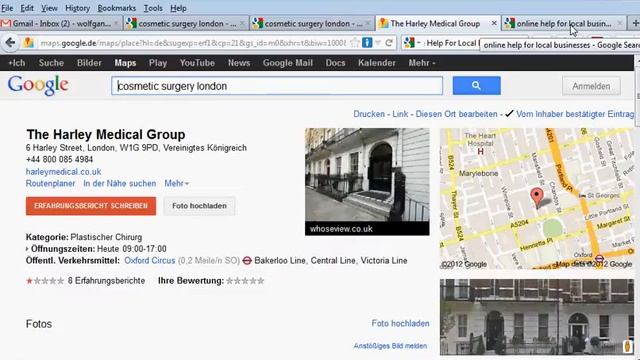Screen dimensions: 640x360
Task: Go back with the browser back arrow
Action: [x=10, y=42]
